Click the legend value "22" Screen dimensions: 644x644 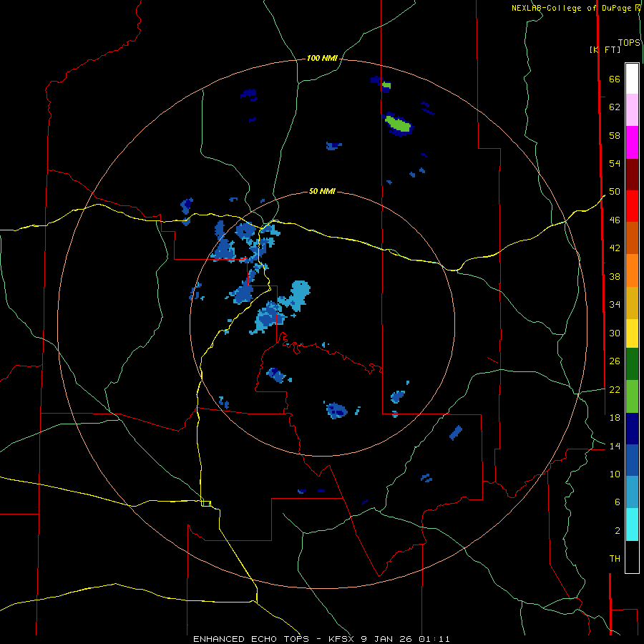[615, 389]
